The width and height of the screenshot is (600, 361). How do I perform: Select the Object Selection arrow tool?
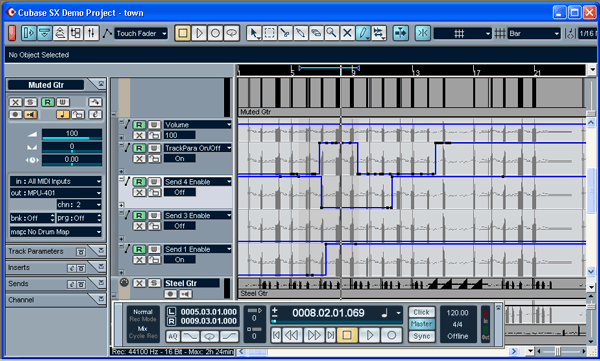click(x=254, y=33)
